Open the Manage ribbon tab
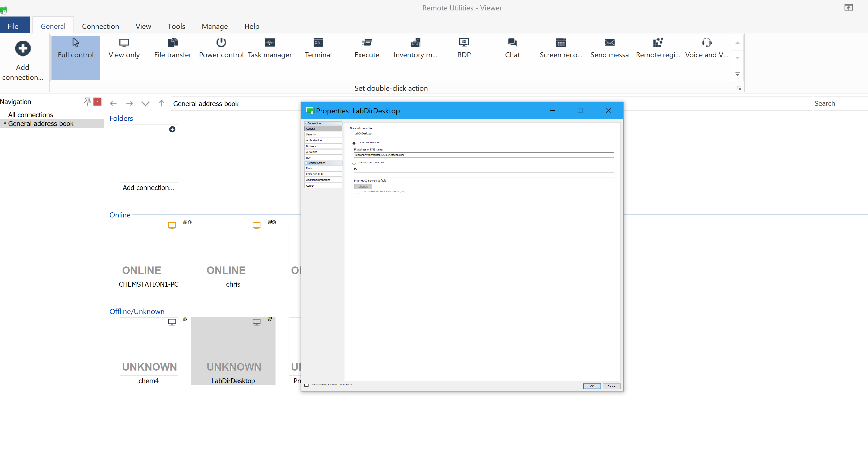868x473 pixels. [215, 26]
